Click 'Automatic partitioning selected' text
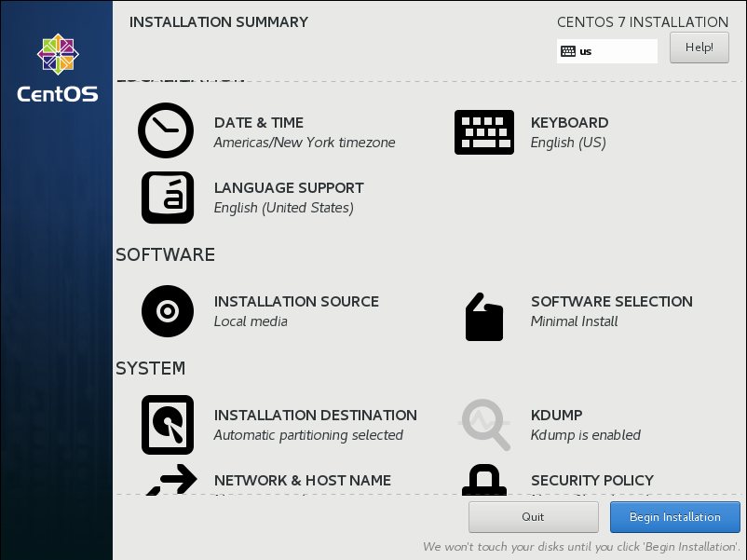Viewport: 747px width, 560px height. (308, 435)
